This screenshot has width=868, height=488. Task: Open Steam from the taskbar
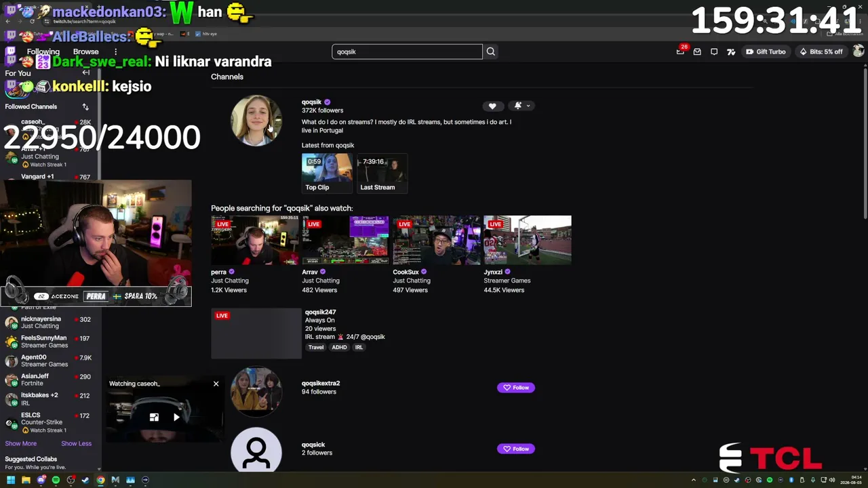85,481
